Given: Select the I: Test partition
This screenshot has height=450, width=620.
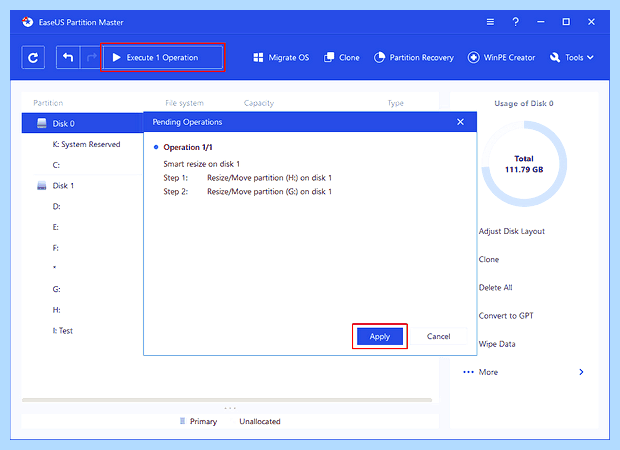Looking at the screenshot, I should point(63,331).
